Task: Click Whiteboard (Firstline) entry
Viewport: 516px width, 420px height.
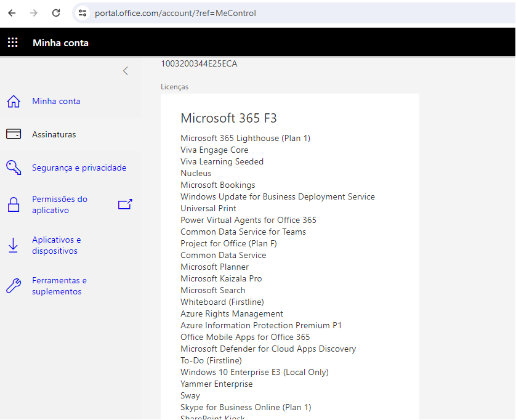Action: click(222, 302)
